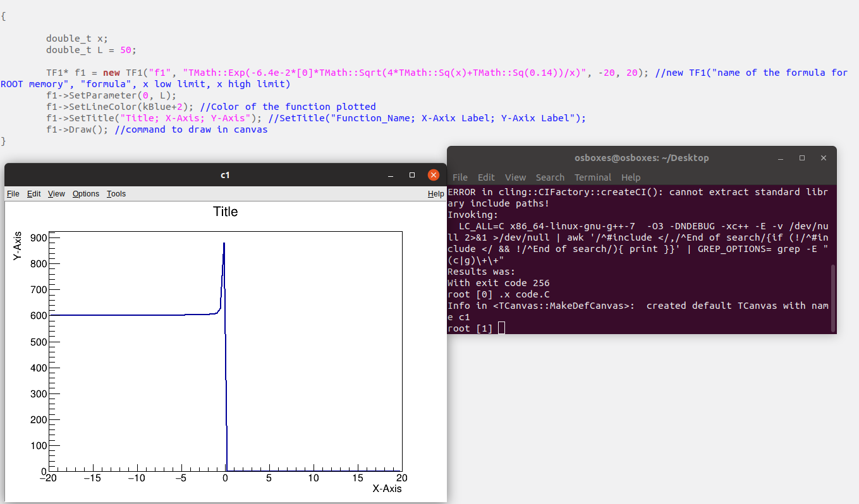Image resolution: width=859 pixels, height=504 pixels.
Task: Click the root [1] terminal prompt
Action: pos(470,328)
